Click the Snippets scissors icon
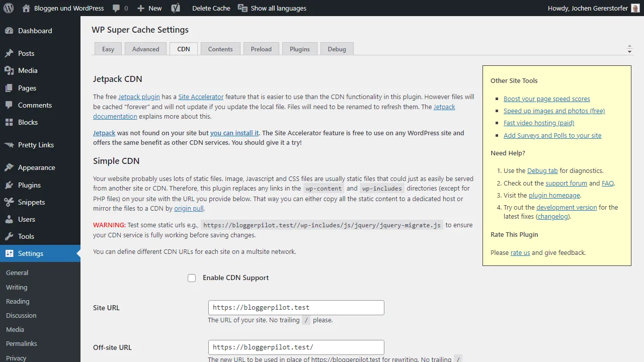Screen dimensions: 644x362 click(x=9, y=202)
